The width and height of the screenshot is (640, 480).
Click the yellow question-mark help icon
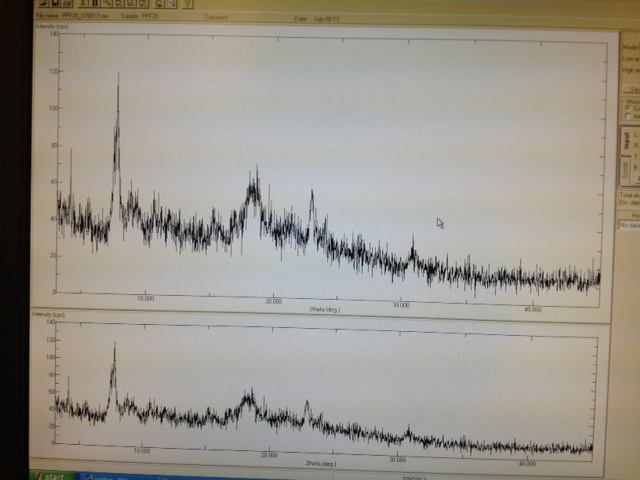(x=188, y=4)
